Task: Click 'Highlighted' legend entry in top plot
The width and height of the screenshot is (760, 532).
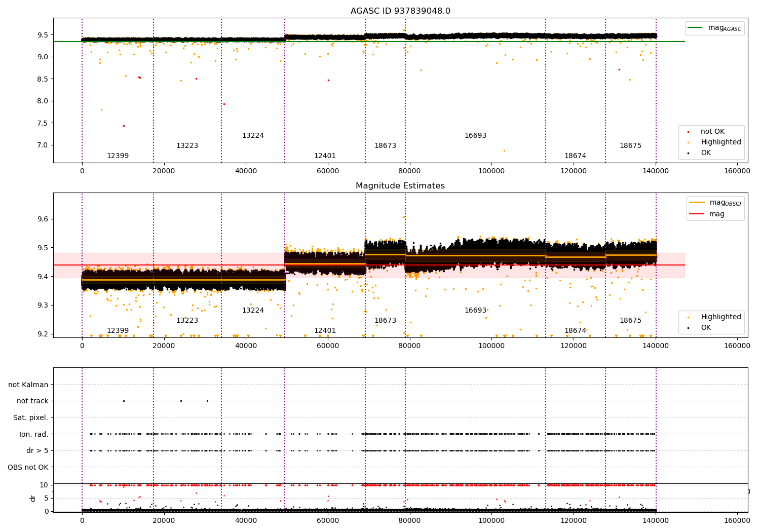Action: coord(721,142)
